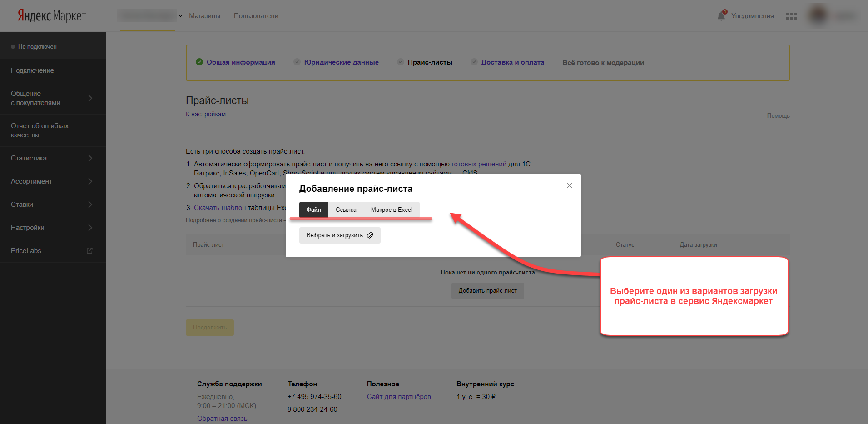The height and width of the screenshot is (424, 868).
Task: Expand the Общение с покупателями section
Action: pyautogui.click(x=53, y=98)
